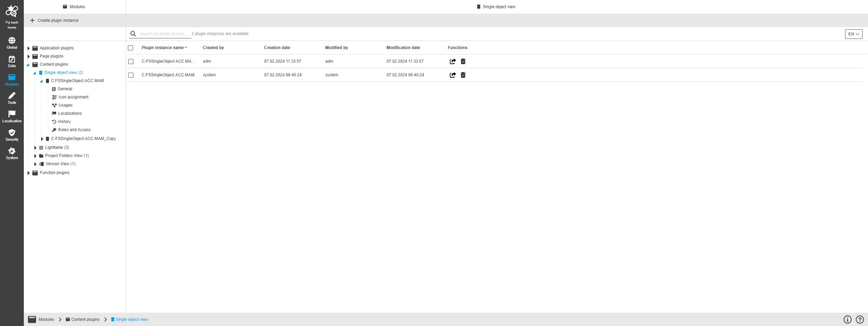The width and height of the screenshot is (868, 326).
Task: Expand the Application plugins tree node
Action: [29, 48]
